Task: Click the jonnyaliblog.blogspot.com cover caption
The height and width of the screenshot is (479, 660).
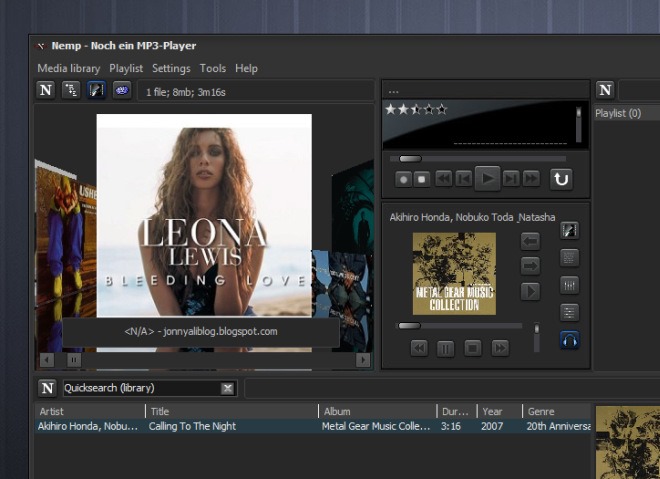Action: tap(201, 331)
